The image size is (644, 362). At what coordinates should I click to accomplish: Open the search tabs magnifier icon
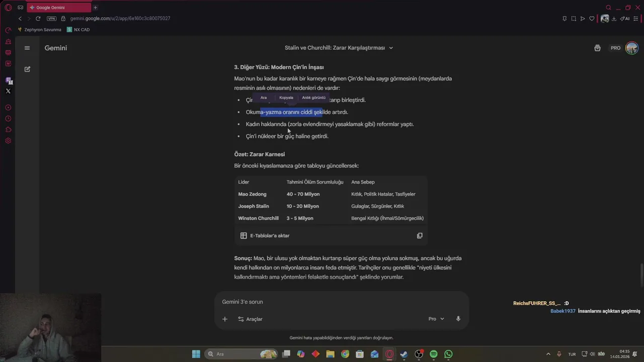(608, 8)
